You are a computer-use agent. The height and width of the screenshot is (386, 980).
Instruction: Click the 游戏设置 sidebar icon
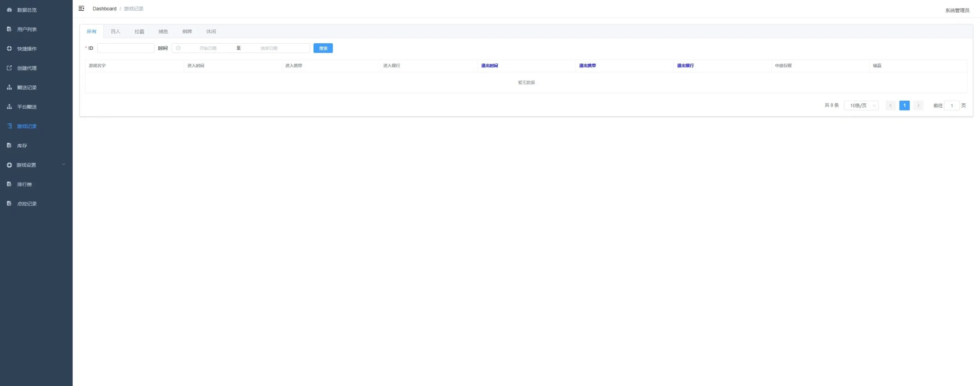pos(9,165)
